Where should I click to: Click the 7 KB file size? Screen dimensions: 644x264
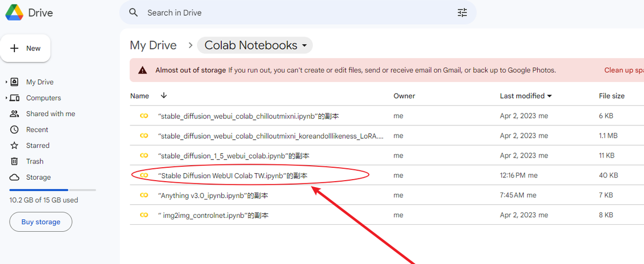point(606,195)
